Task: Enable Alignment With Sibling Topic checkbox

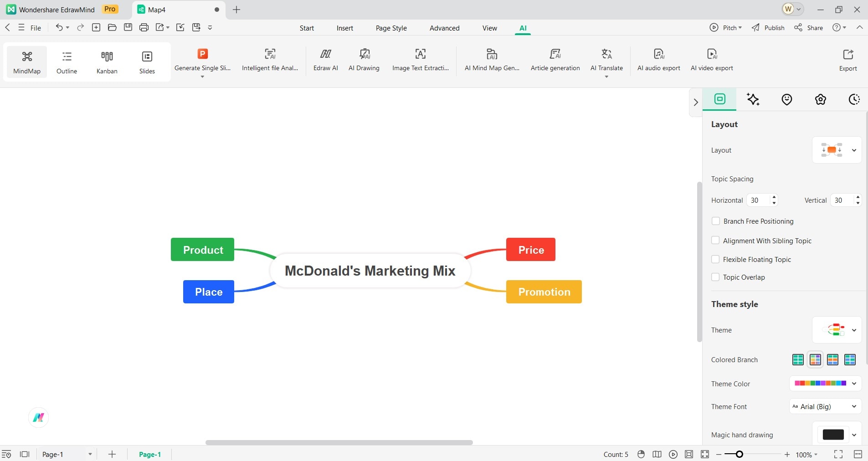Action: (x=715, y=241)
